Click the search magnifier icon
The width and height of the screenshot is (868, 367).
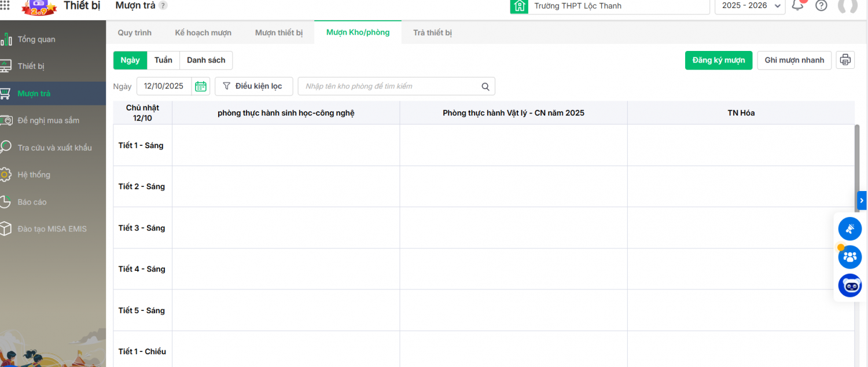[486, 87]
